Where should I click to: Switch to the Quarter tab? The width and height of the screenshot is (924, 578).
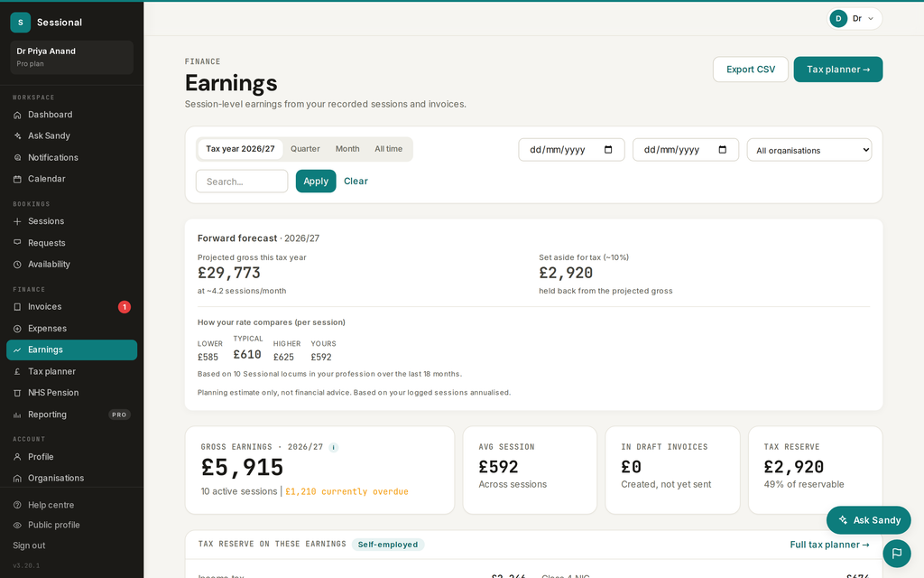(x=305, y=149)
